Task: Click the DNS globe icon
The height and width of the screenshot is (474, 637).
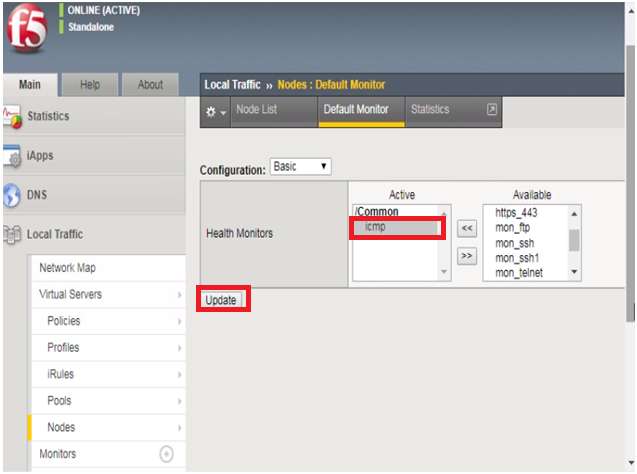Action: [12, 195]
